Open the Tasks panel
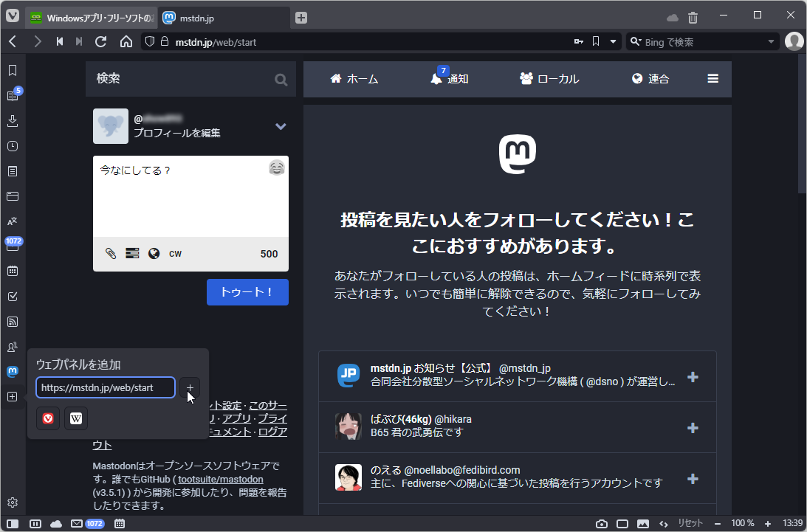Viewport: 807px width, 532px height. (13, 297)
